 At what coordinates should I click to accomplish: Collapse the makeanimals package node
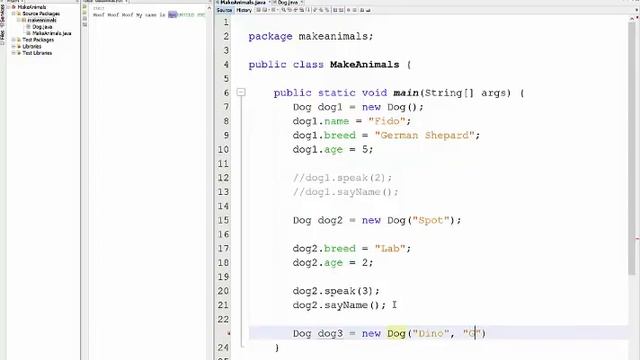pyautogui.click(x=18, y=20)
